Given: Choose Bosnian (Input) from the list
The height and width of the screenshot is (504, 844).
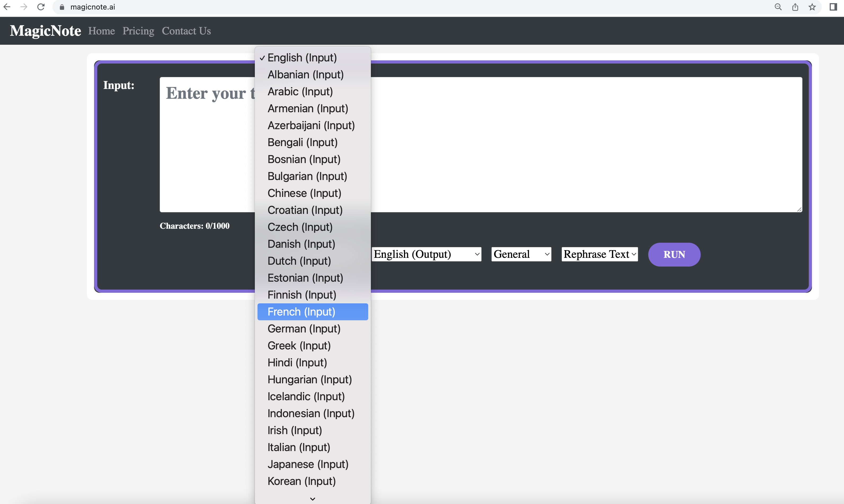Looking at the screenshot, I should (x=313, y=159).
